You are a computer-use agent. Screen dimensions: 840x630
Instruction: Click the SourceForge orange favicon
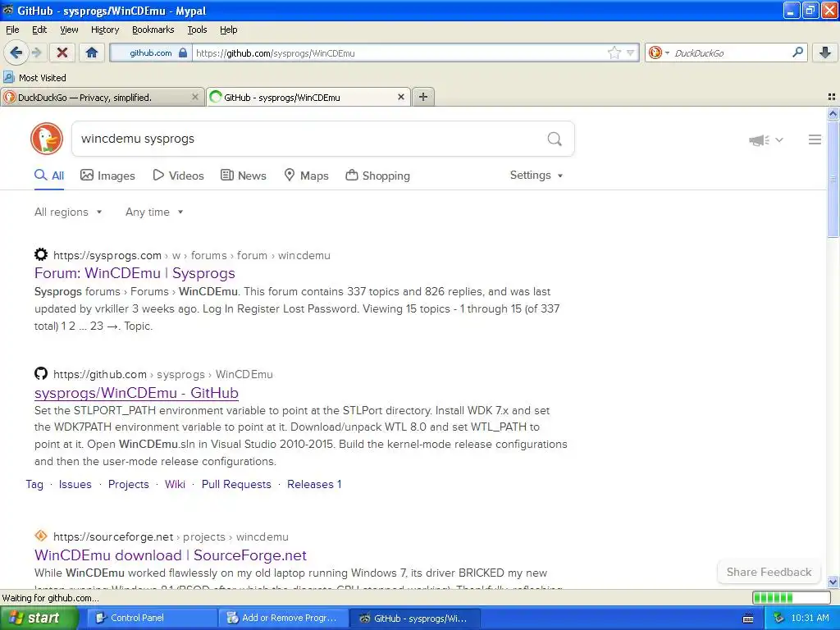(41, 536)
